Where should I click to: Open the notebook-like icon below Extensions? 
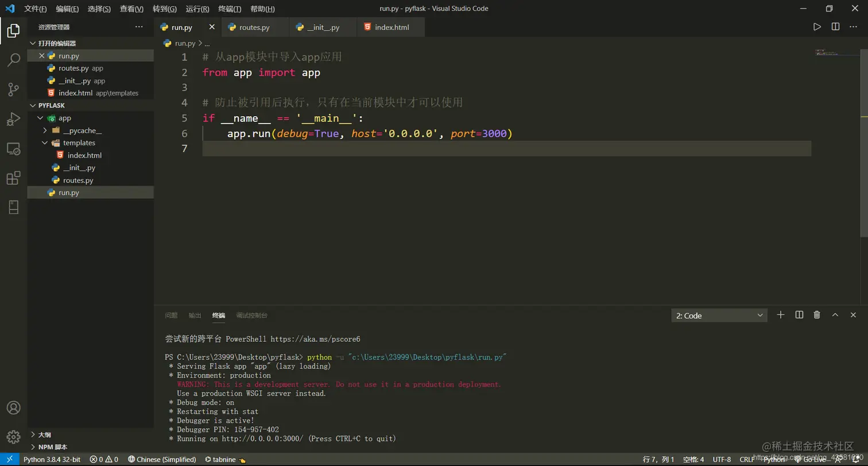[x=13, y=207]
